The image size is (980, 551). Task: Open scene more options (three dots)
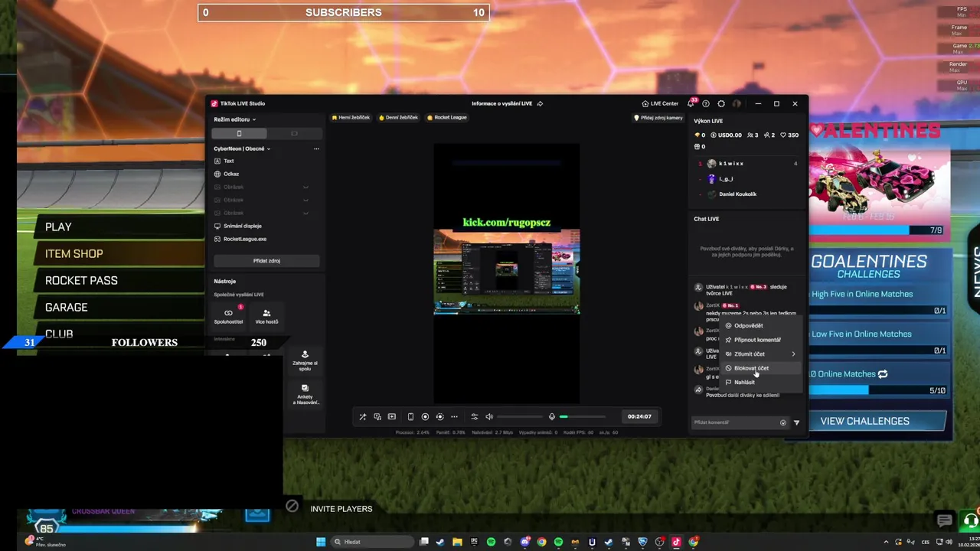point(316,148)
